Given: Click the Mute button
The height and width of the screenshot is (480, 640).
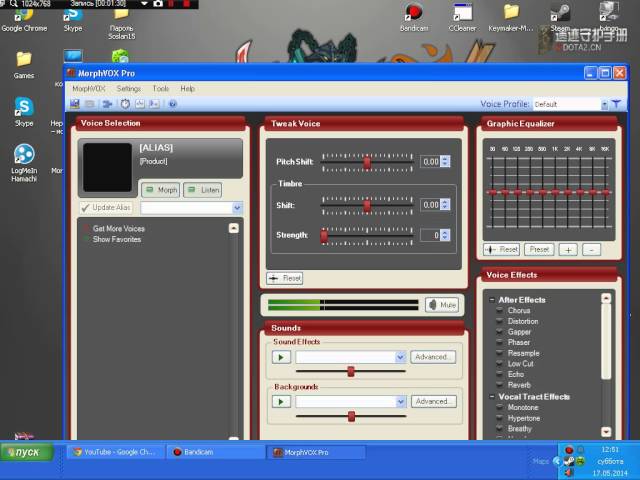Looking at the screenshot, I should [441, 305].
